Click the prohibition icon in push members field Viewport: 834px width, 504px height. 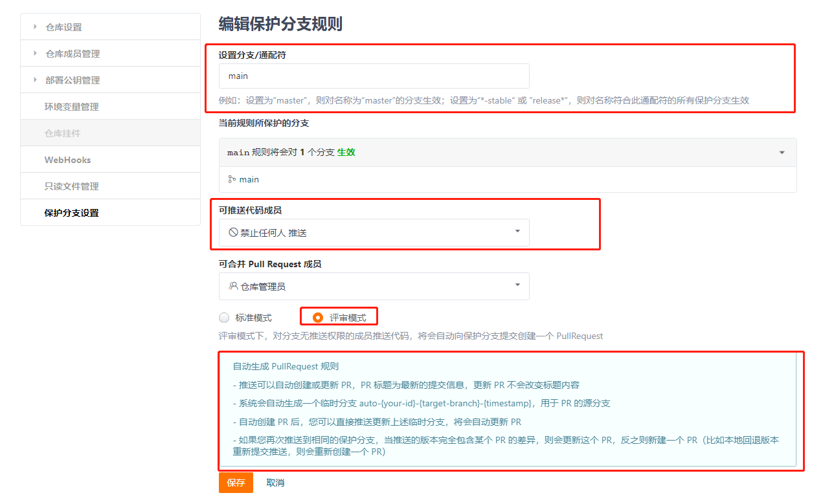[233, 231]
